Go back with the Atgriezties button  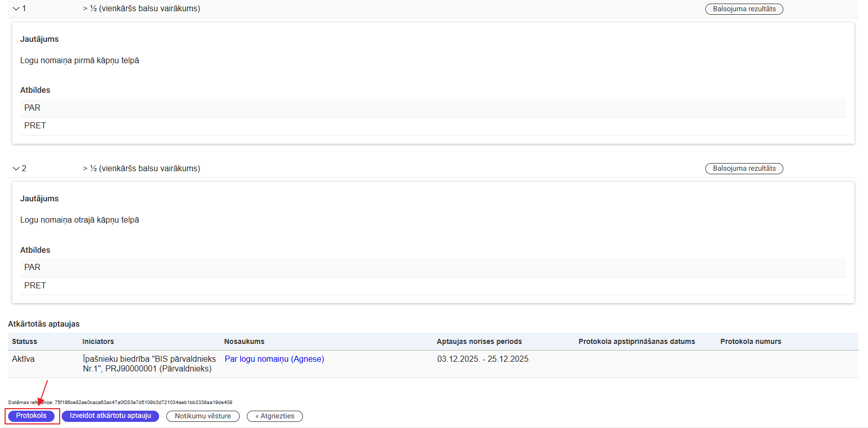[x=274, y=416]
